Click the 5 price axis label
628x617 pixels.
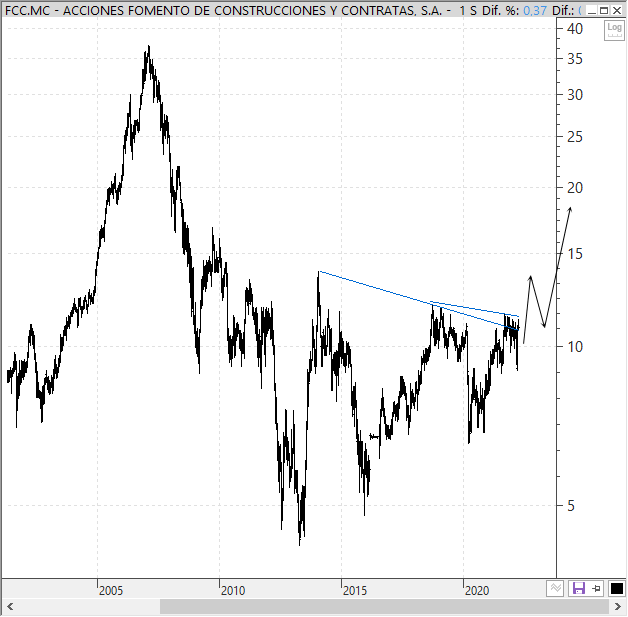pos(571,506)
